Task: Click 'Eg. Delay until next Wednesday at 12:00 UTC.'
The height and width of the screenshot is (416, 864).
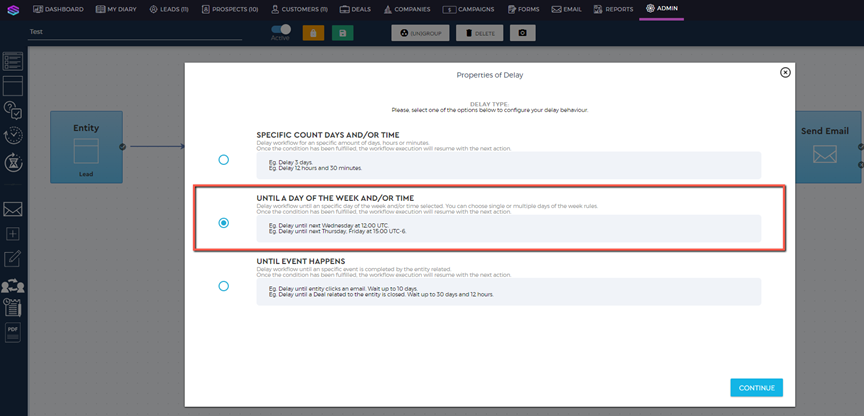Action: tap(328, 226)
